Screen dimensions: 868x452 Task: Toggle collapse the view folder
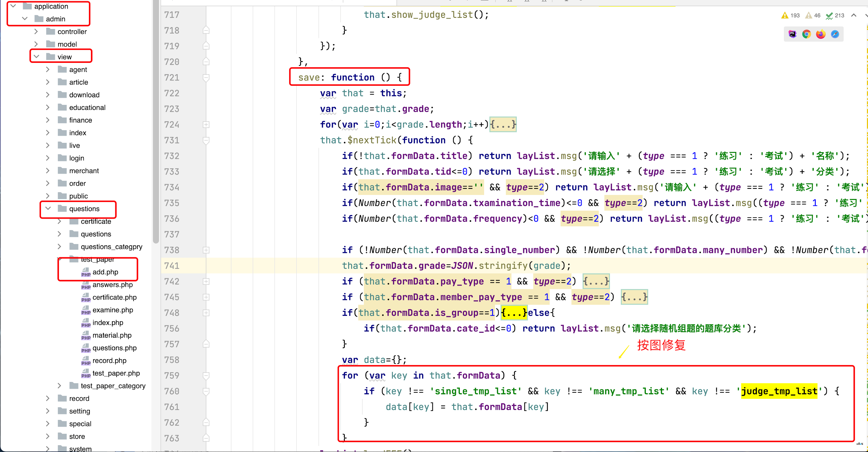coord(37,56)
